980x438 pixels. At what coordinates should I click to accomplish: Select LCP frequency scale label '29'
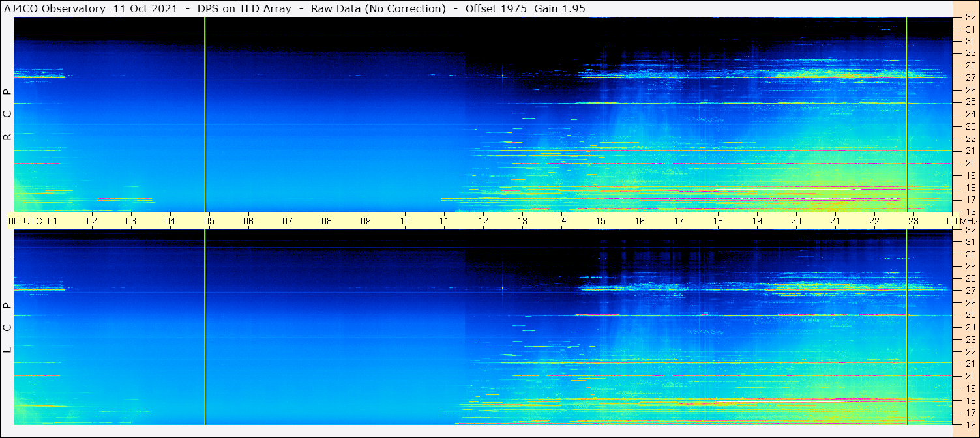click(x=970, y=266)
